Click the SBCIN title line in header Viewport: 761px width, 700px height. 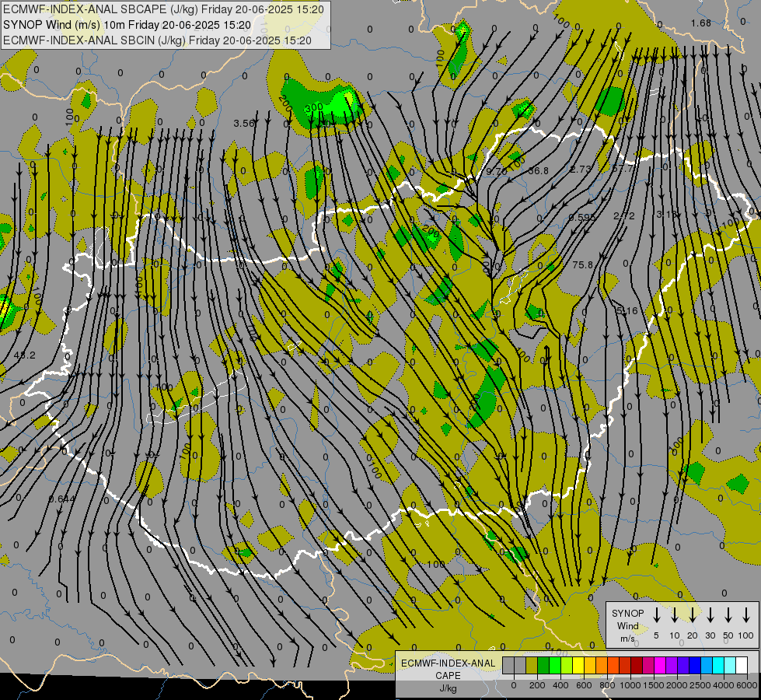pos(157,40)
